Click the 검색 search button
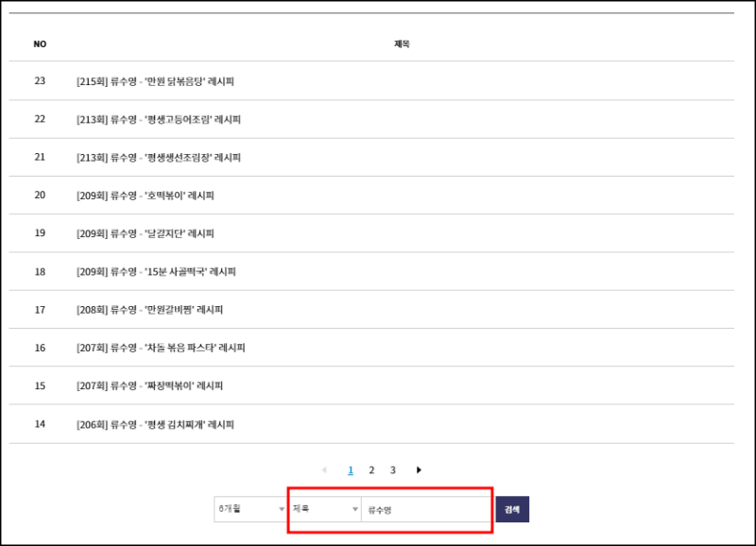Viewport: 756px width, 546px height. [x=512, y=508]
